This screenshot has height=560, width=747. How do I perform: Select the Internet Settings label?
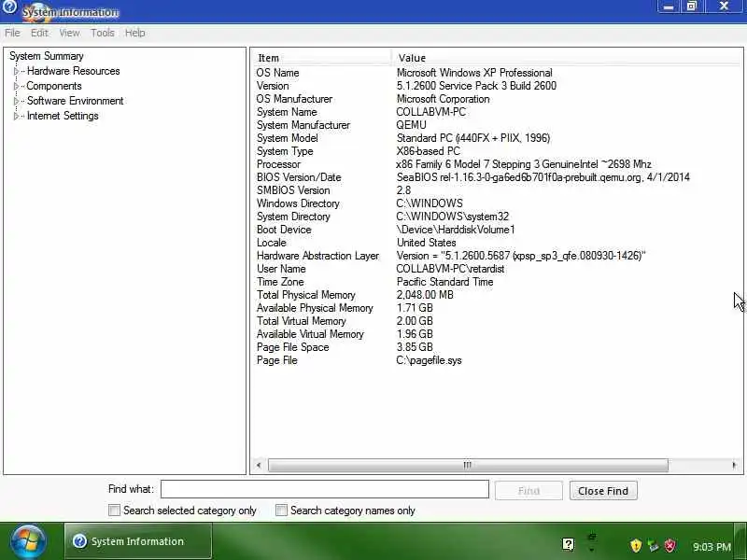63,116
